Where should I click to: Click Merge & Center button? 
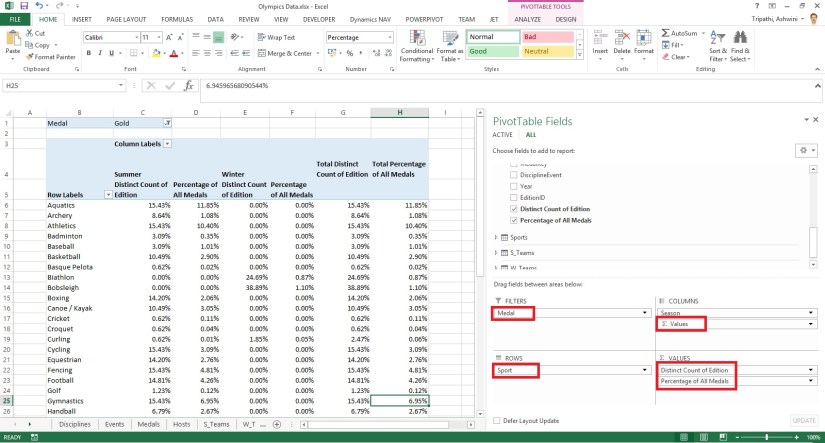285,53
